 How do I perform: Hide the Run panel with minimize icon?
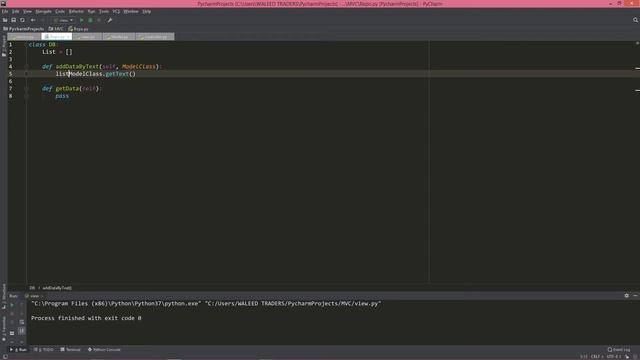[x=636, y=296]
